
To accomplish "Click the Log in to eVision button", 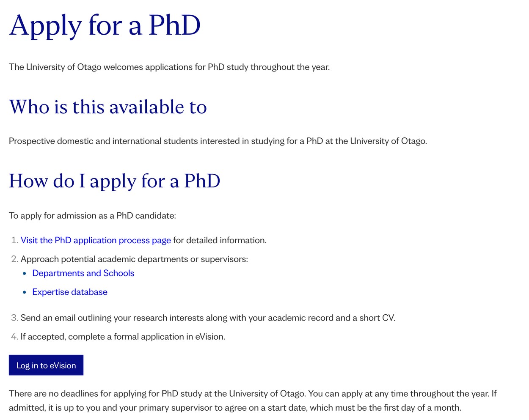I will pyautogui.click(x=46, y=365).
